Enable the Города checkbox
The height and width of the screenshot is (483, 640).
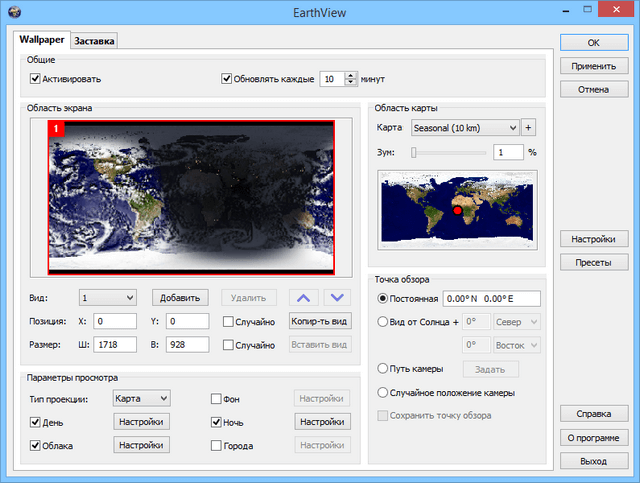point(217,445)
